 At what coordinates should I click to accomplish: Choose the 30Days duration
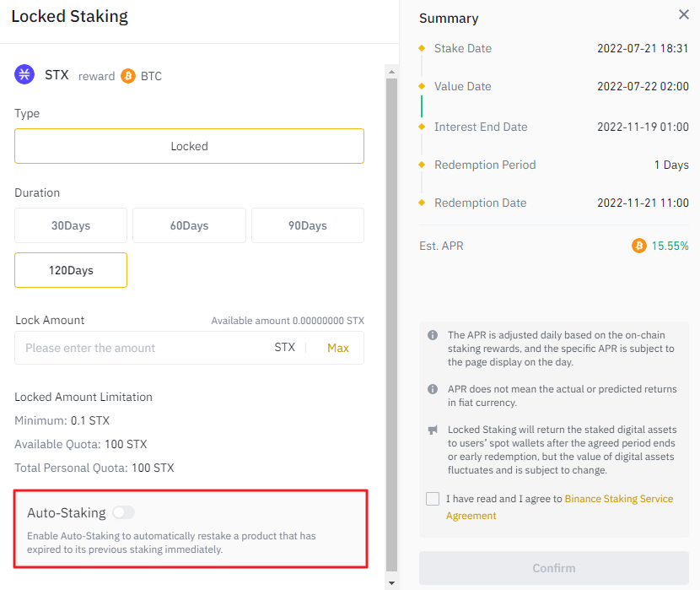click(x=71, y=225)
